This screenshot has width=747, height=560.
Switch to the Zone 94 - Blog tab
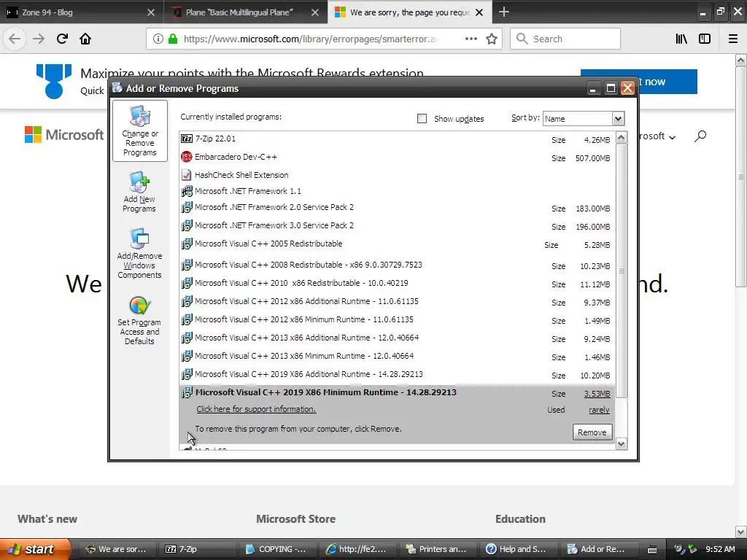click(82, 12)
